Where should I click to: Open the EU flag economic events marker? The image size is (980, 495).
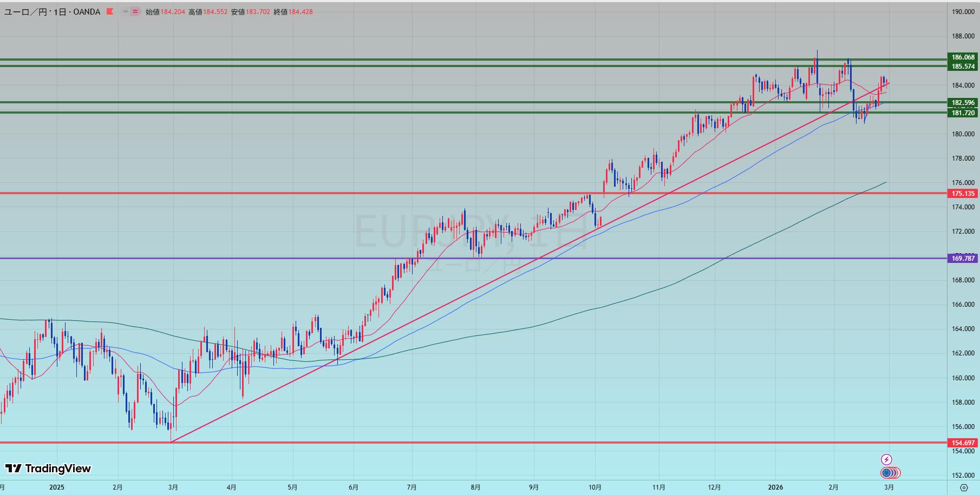[886, 473]
